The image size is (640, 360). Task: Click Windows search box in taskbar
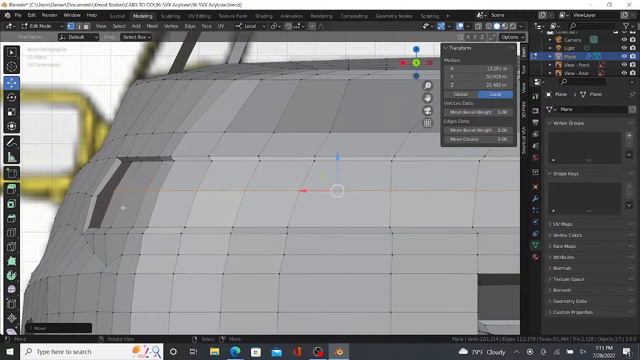click(x=92, y=351)
